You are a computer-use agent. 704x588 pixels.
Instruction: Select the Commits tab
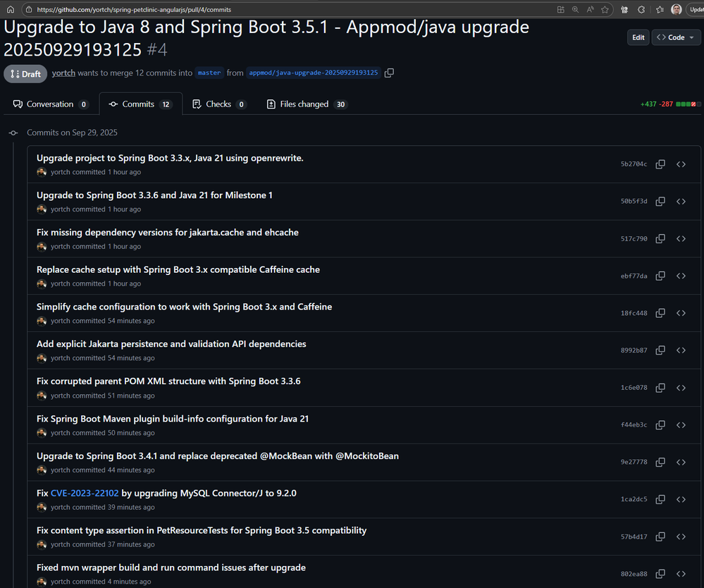[x=140, y=104]
